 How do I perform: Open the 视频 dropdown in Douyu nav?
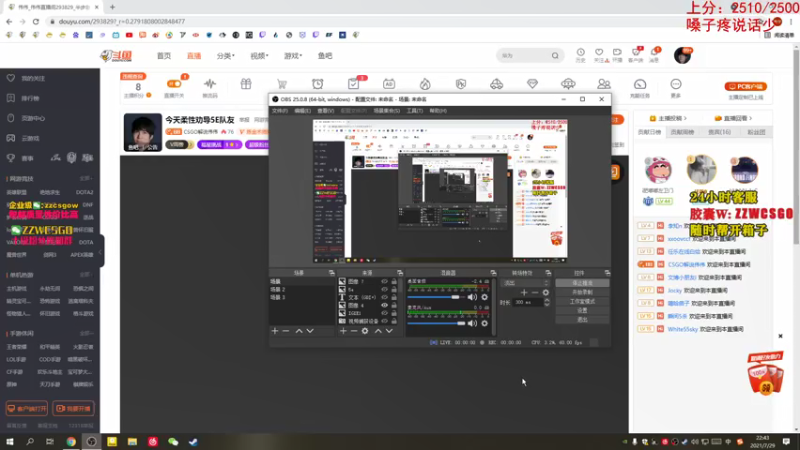[x=259, y=56]
